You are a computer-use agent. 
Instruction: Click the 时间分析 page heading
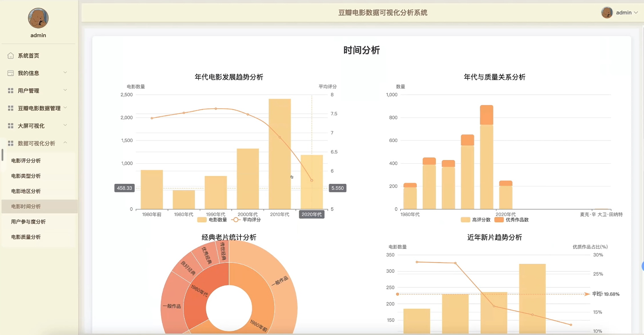(362, 50)
